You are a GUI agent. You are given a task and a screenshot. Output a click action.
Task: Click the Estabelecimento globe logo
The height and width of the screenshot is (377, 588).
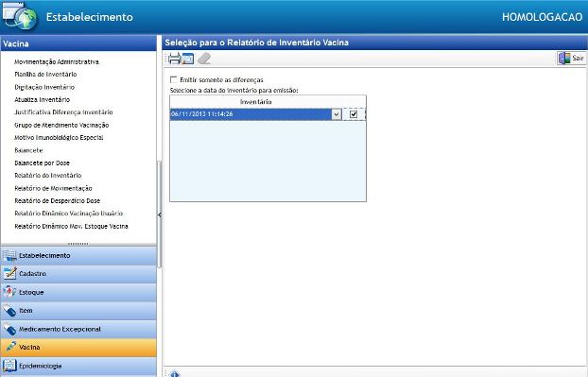[x=20, y=16]
